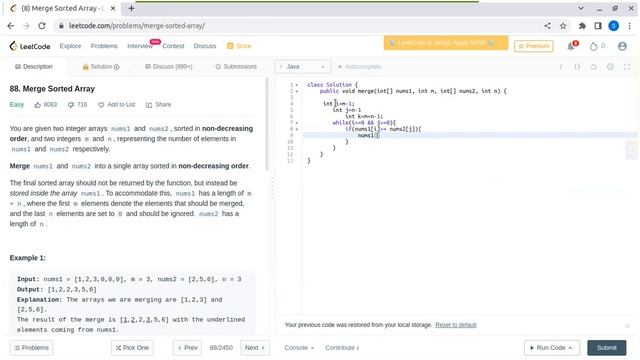Open Explore in the top navigation

(x=70, y=46)
